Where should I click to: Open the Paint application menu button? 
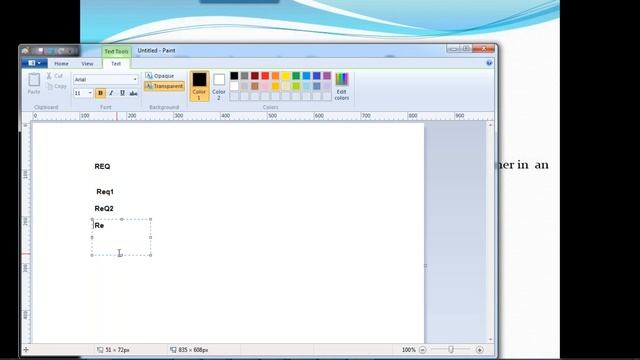(x=34, y=63)
